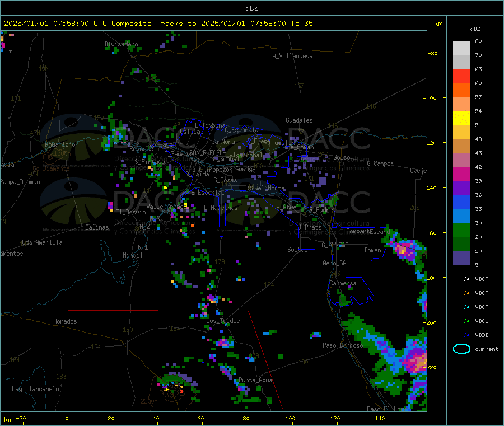Image resolution: width=504 pixels, height=426 pixels.
Task: Pick the red 65 dBZ legend swatch
Action: pyautogui.click(x=461, y=76)
